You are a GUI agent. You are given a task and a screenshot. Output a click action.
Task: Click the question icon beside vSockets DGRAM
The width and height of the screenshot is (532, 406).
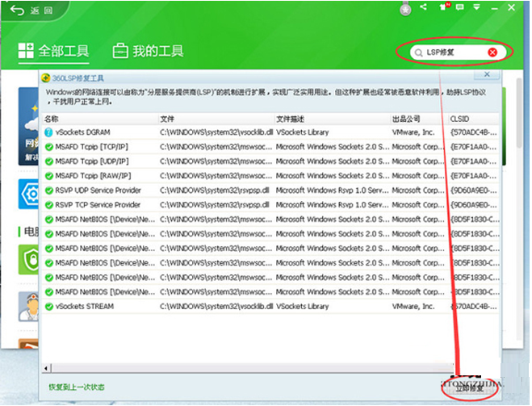48,132
